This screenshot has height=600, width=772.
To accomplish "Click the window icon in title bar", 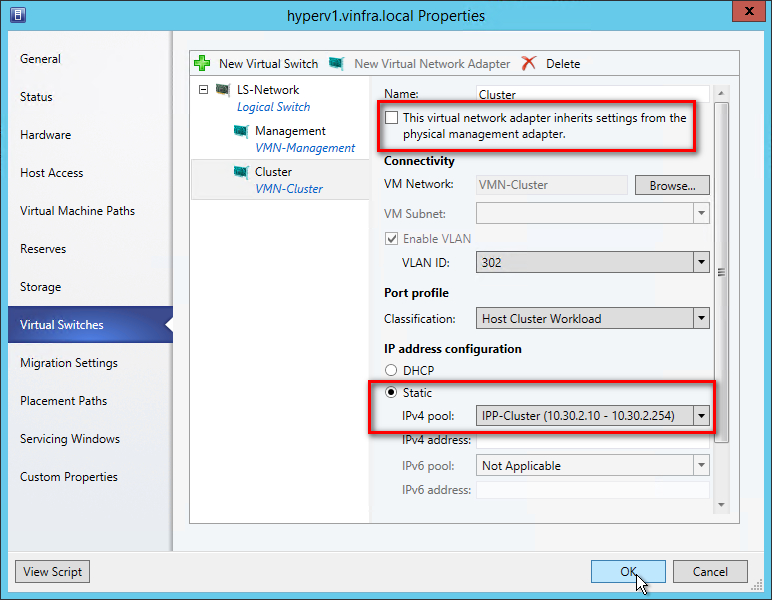I will pos(17,15).
